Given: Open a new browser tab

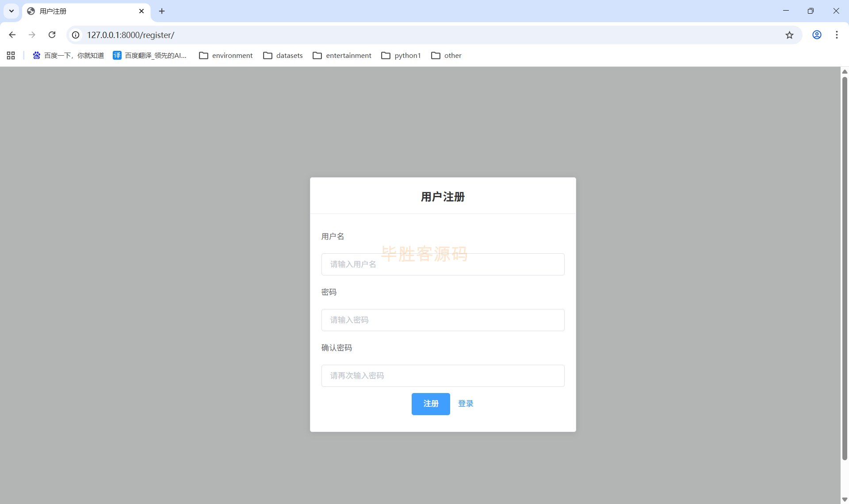Looking at the screenshot, I should click(162, 11).
